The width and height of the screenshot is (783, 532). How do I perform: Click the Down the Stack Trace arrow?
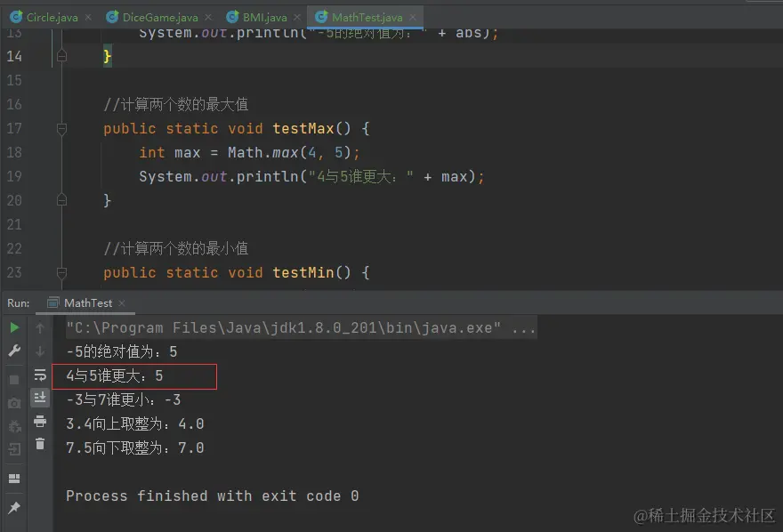click(x=40, y=351)
